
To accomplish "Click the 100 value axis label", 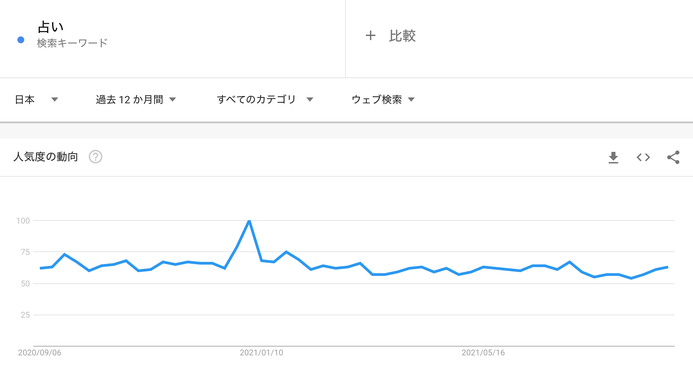I will tap(23, 221).
